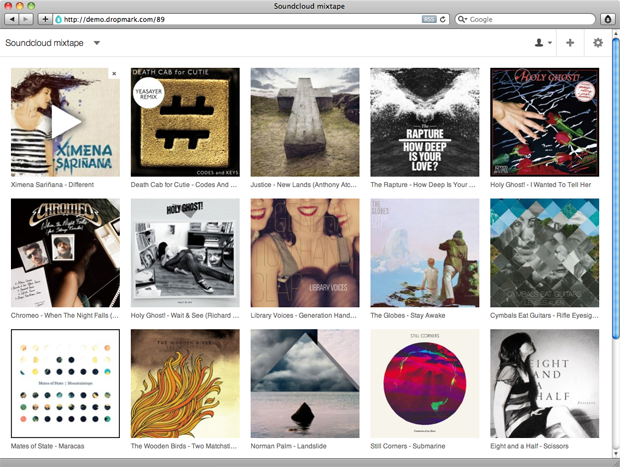
Task: Open Mates of State Maracas cover
Action: click(x=65, y=384)
